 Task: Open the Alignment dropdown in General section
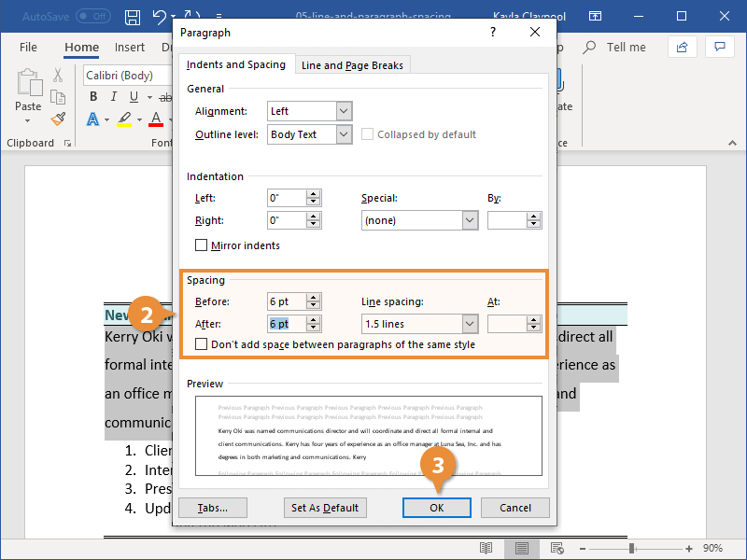coord(343,111)
